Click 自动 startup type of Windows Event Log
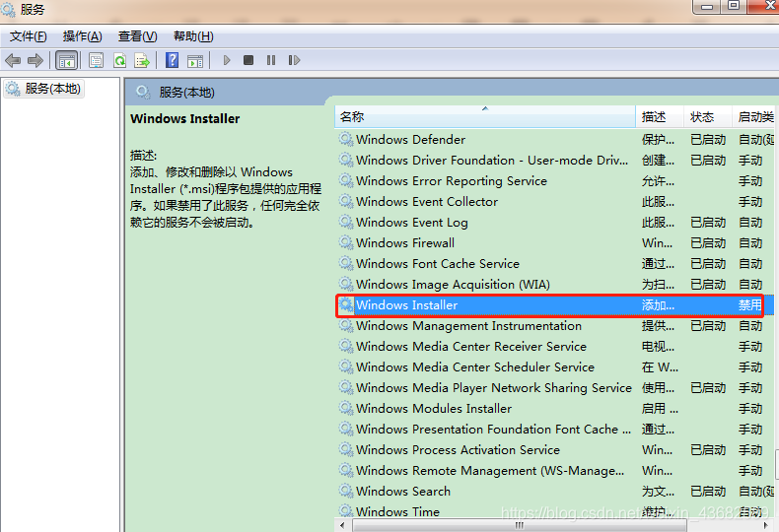779x532 pixels. (x=750, y=223)
